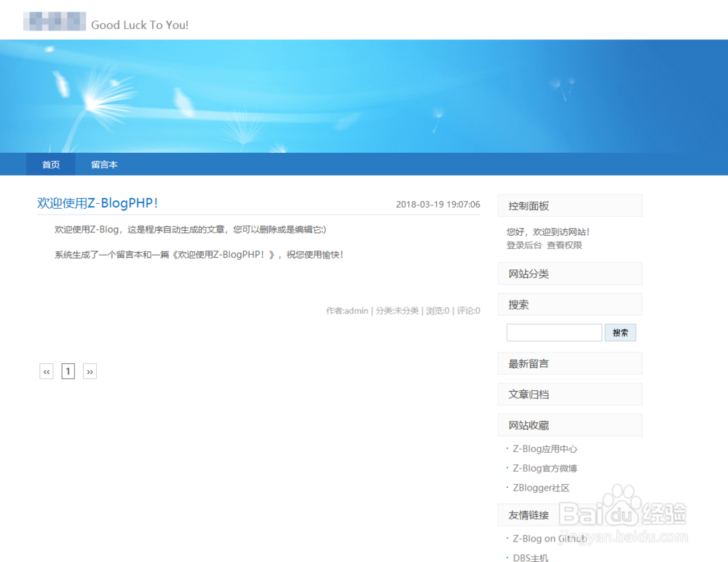Open the 首页 navigation tab
This screenshot has height=562, width=728.
coord(51,165)
